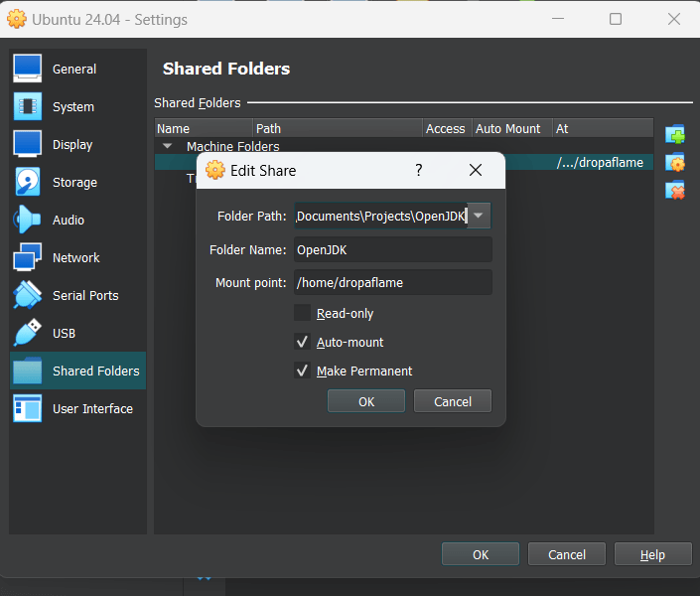Open the General settings category
700x596 pixels.
tap(77, 69)
